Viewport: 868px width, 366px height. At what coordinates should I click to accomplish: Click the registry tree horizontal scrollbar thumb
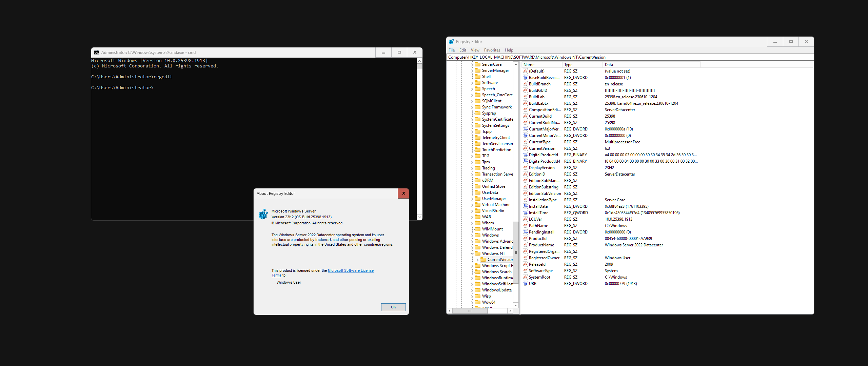(470, 311)
